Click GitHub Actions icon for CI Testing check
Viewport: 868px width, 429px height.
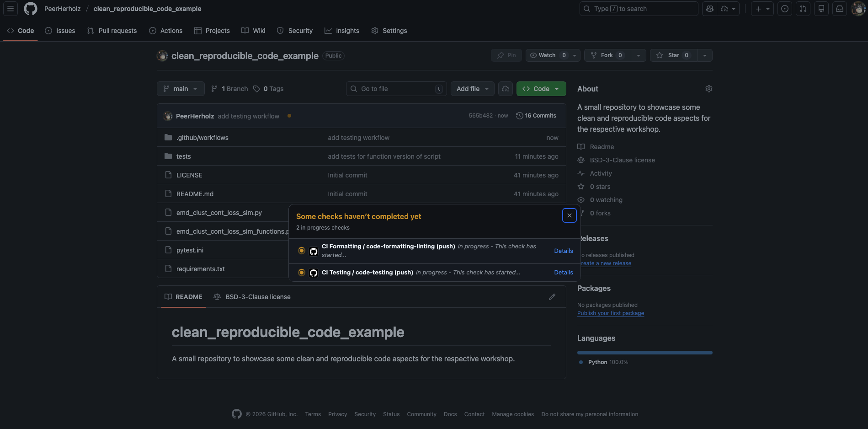click(x=314, y=273)
